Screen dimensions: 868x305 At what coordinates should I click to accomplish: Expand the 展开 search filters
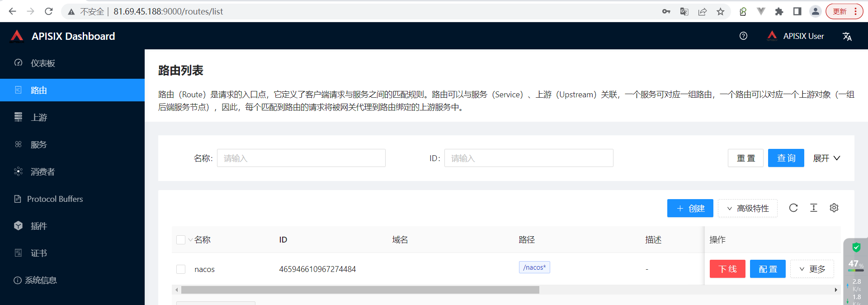[826, 158]
